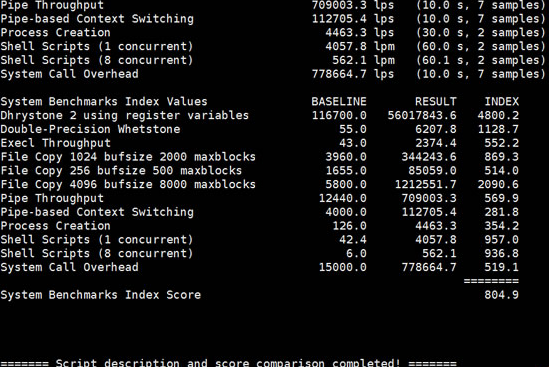Select File Copy 256 baseline 1655.0
The image size is (549, 367).
346,171
